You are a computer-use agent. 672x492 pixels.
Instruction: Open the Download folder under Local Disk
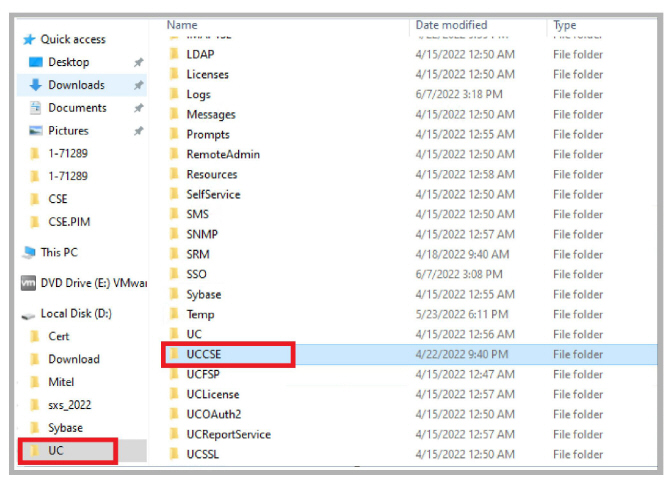(x=74, y=359)
